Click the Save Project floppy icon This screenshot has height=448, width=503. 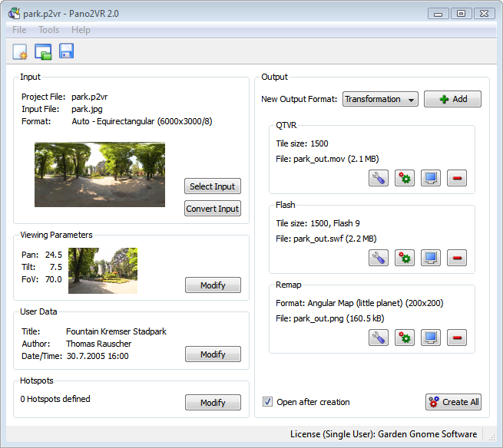click(x=66, y=51)
